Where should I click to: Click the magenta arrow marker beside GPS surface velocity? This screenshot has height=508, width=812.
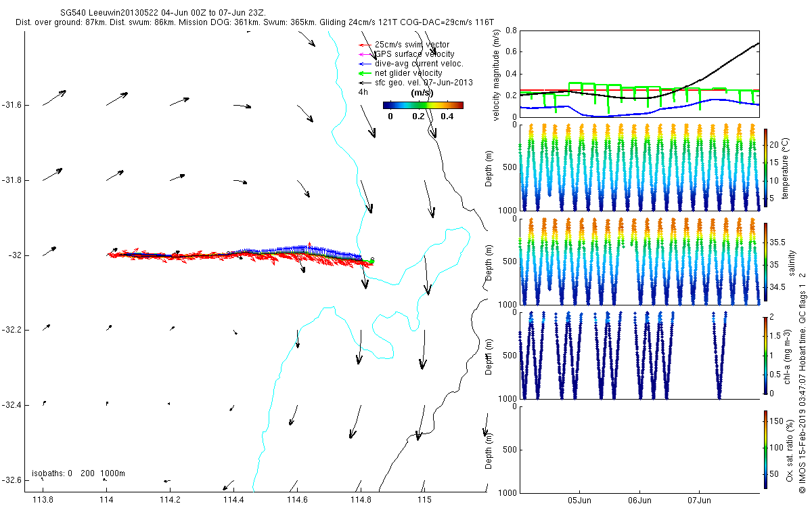point(364,54)
